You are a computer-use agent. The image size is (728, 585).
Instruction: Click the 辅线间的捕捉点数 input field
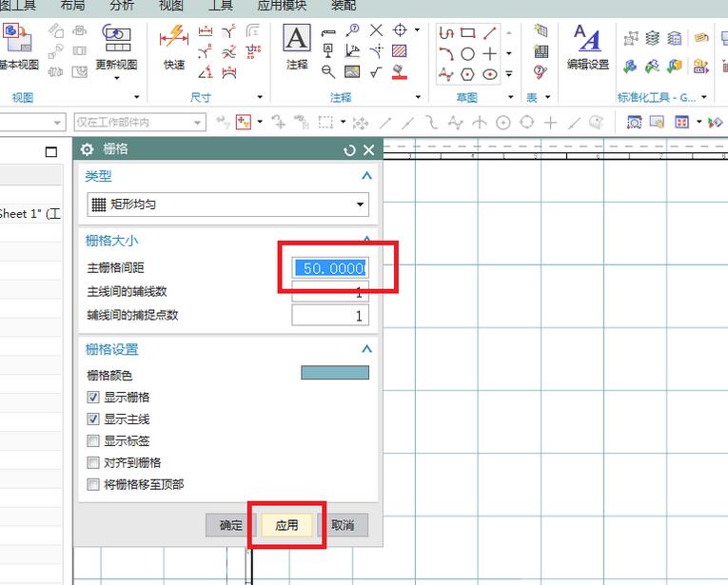coord(329,316)
